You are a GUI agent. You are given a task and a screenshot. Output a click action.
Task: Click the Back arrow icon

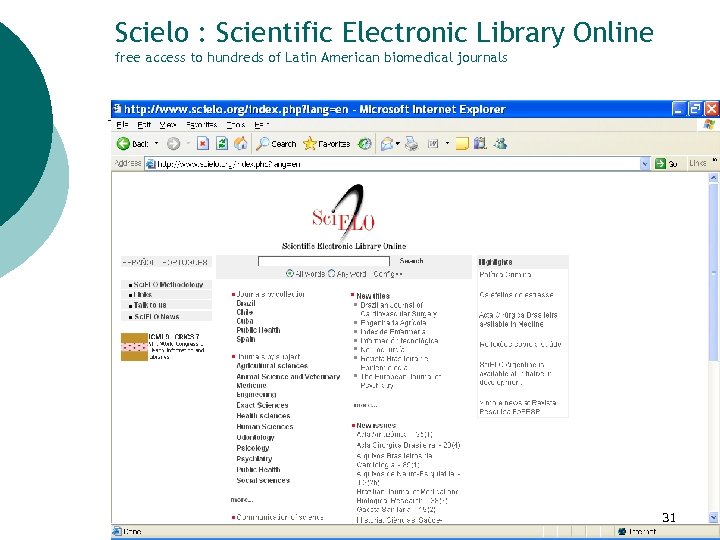pyautogui.click(x=123, y=144)
